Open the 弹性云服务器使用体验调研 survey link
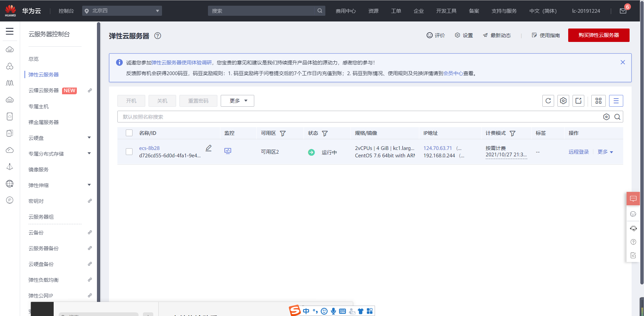The height and width of the screenshot is (316, 644). (181, 63)
